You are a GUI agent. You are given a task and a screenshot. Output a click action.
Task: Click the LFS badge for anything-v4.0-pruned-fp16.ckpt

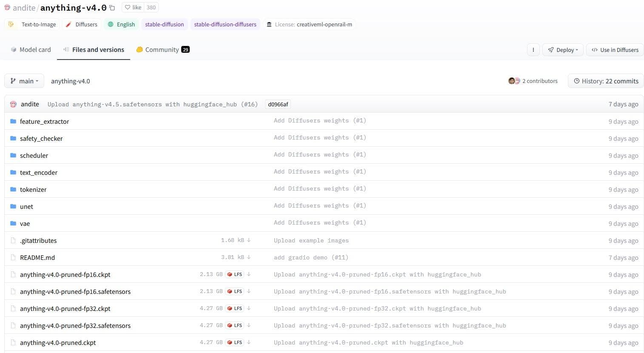(x=235, y=274)
